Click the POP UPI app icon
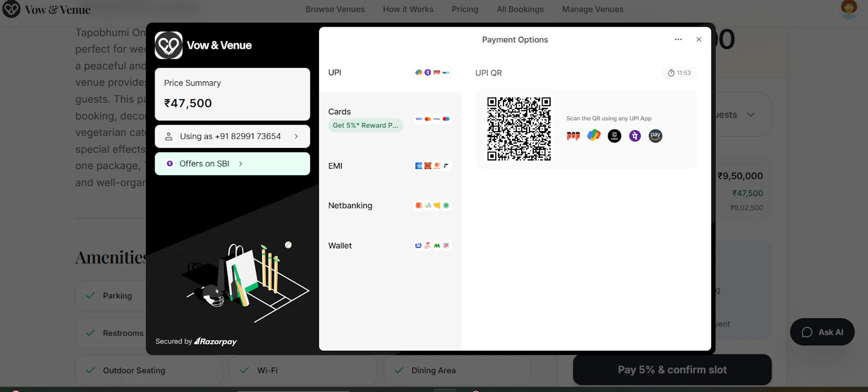Screen dimensions: 868x392 click(573, 136)
